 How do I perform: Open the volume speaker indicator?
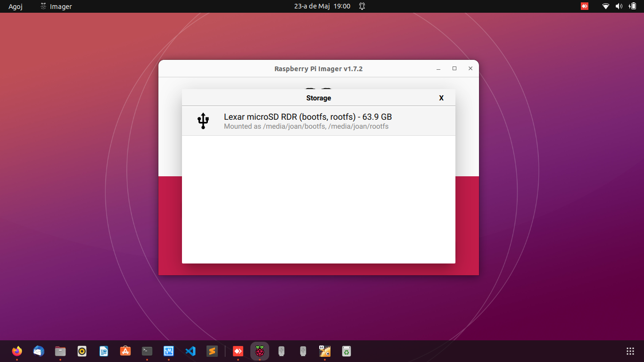point(619,6)
